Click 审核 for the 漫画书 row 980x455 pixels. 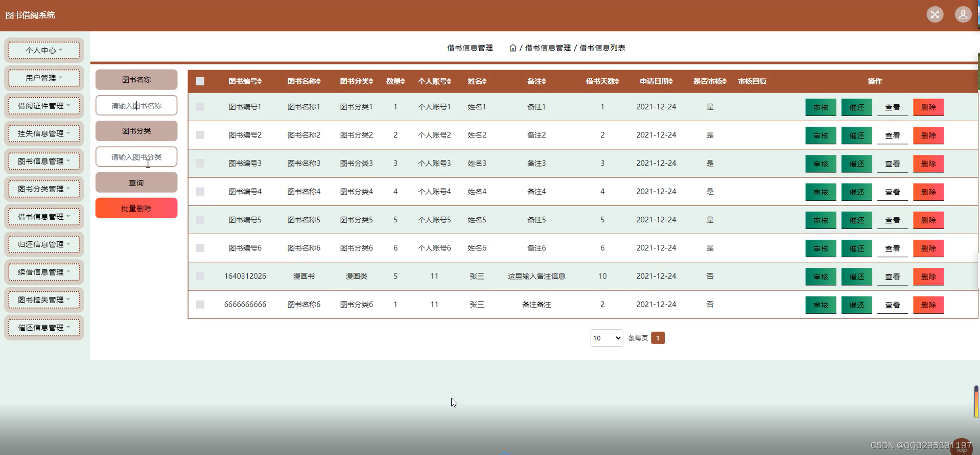tap(821, 277)
